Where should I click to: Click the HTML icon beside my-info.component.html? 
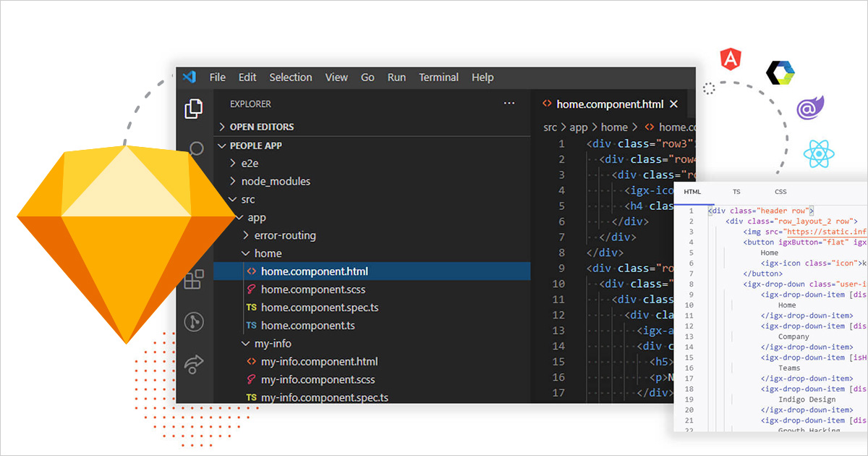click(x=252, y=361)
